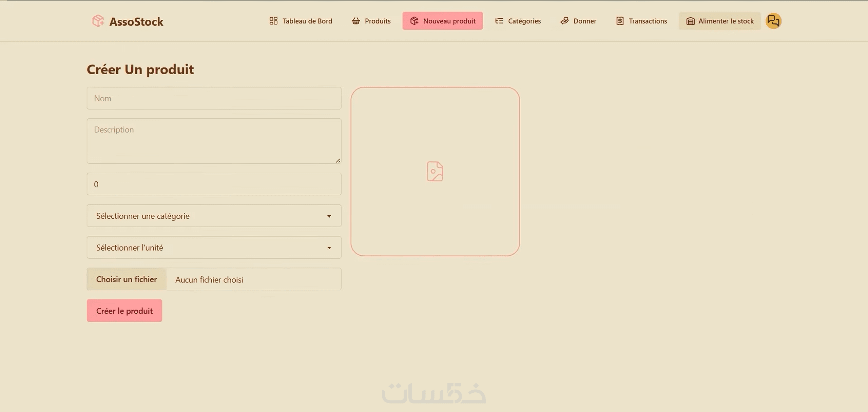
Task: Click the Produits basket icon
Action: [x=355, y=21]
